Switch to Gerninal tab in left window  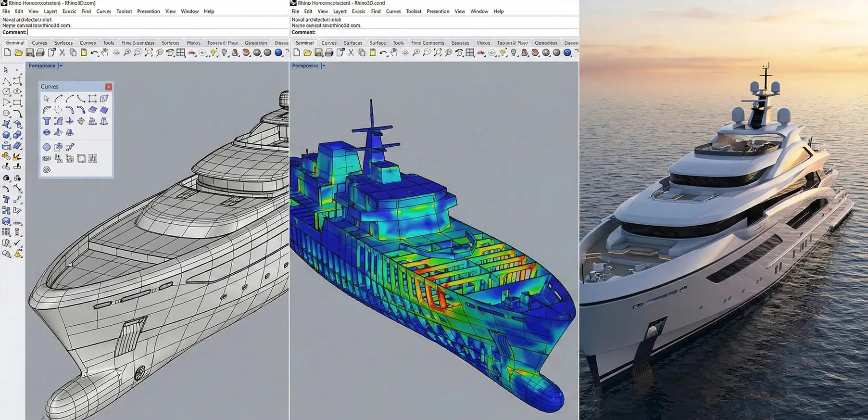click(15, 43)
